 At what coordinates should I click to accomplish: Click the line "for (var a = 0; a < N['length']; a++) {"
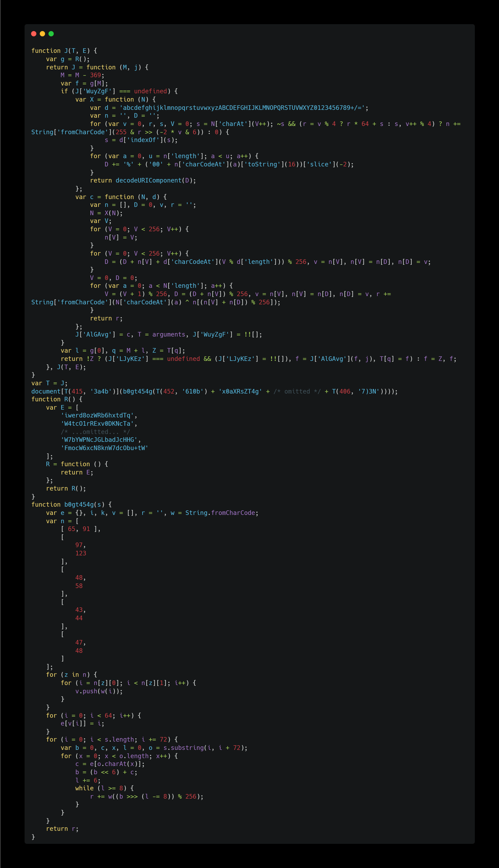162,286
